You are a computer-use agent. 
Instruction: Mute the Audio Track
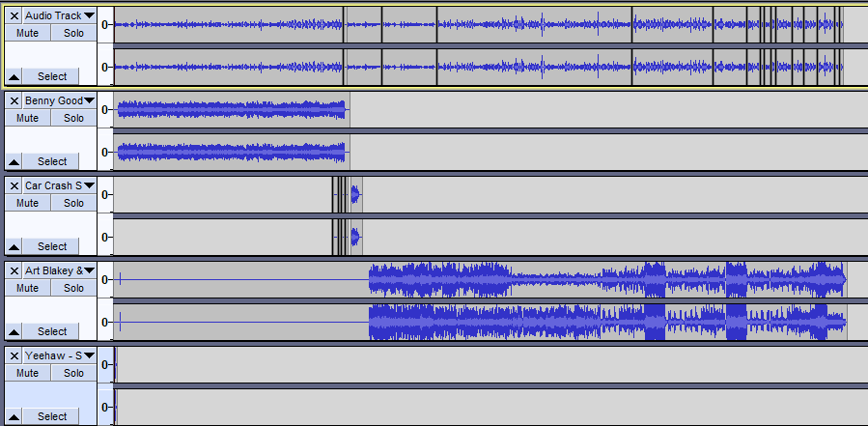(27, 33)
